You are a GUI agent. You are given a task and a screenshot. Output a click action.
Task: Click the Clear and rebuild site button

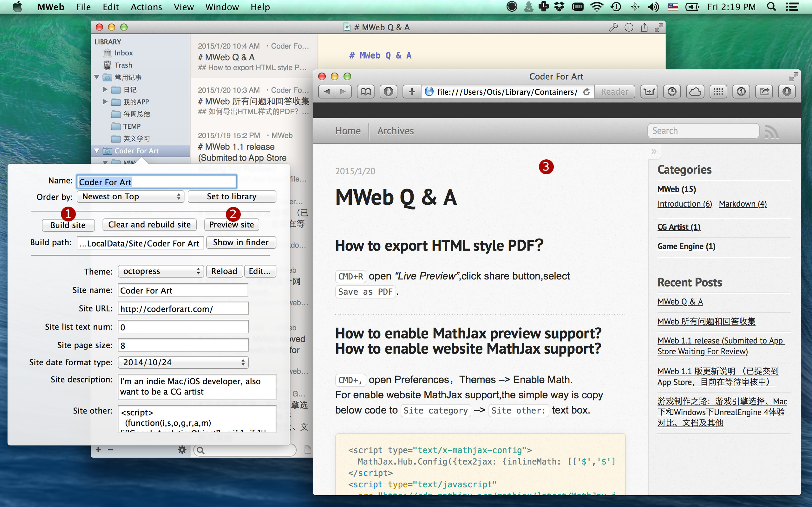[148, 224]
